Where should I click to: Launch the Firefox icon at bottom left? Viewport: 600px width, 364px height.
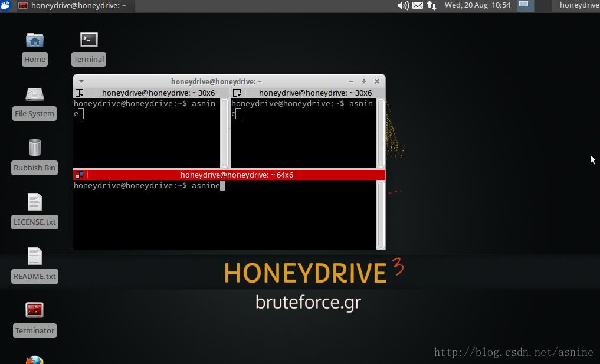(x=34, y=360)
